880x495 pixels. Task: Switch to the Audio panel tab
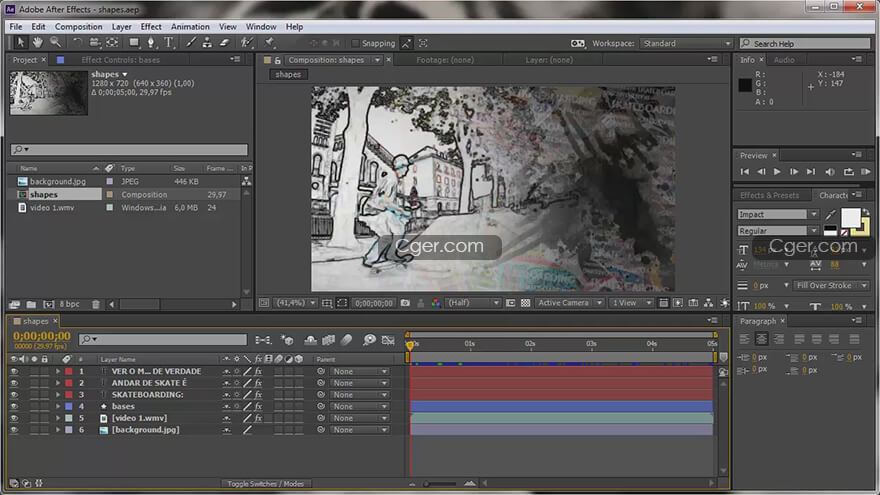click(x=784, y=60)
